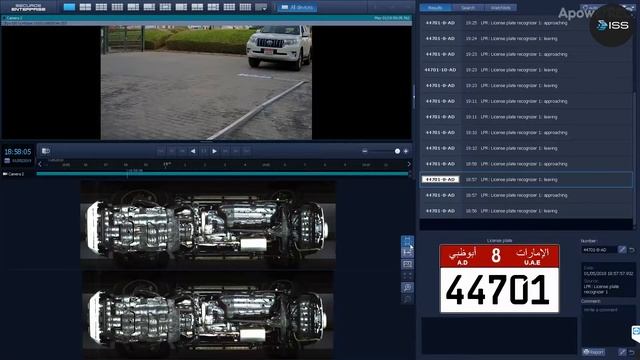Select the 19:11 approaching event row
640x360 pixels.
point(526,101)
